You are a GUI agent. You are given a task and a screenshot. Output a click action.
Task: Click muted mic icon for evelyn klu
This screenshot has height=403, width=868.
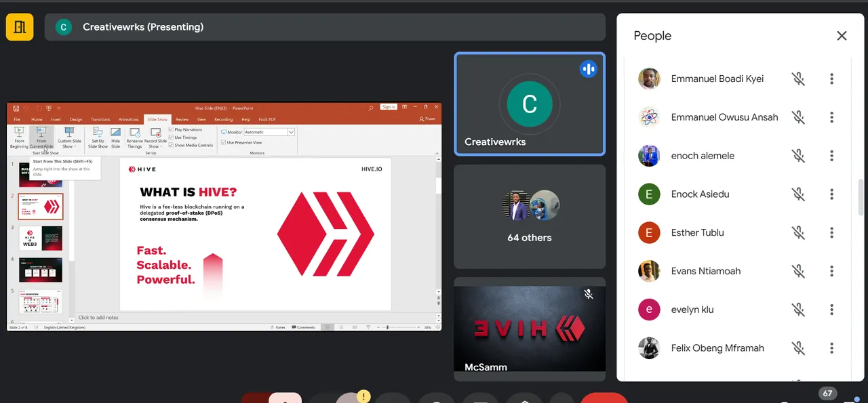coord(799,310)
